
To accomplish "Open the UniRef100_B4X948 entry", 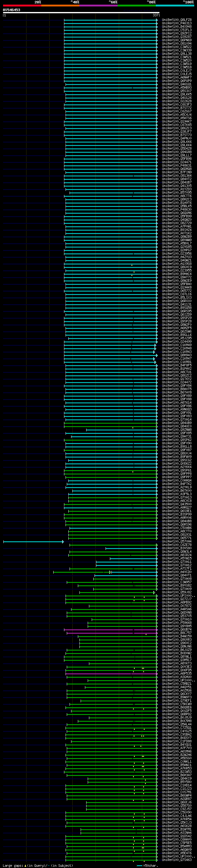I will tap(177, 26).
